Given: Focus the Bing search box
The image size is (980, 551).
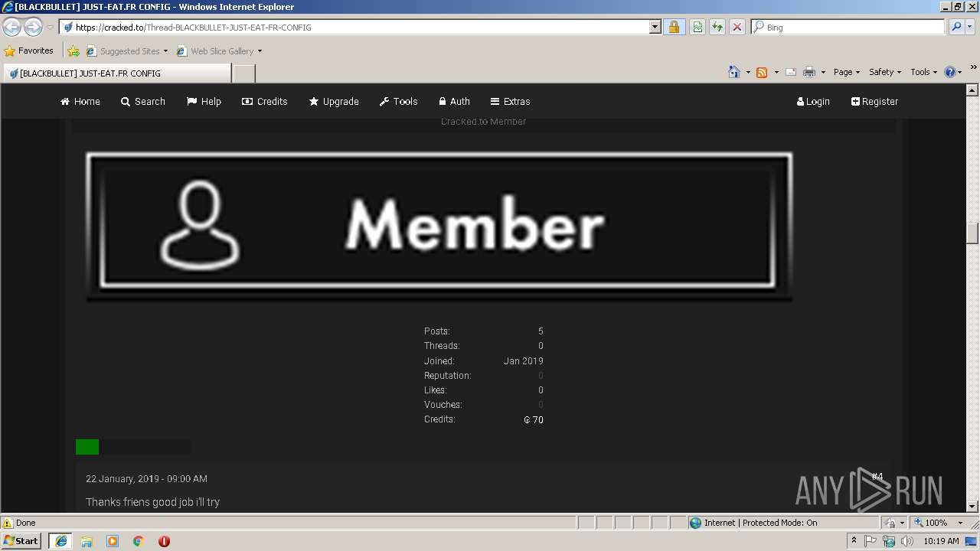Looking at the screenshot, I should coord(848,28).
